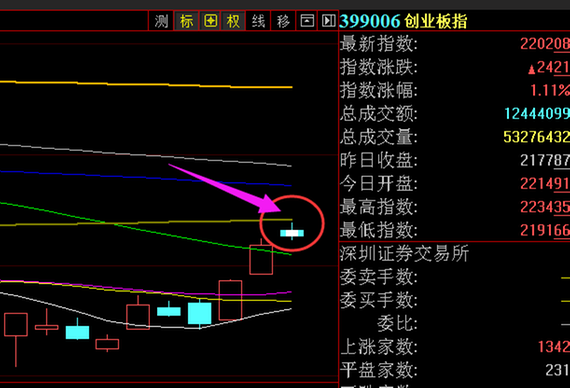Select the 线 line drawing tool
This screenshot has width=570, height=388.
click(x=258, y=21)
